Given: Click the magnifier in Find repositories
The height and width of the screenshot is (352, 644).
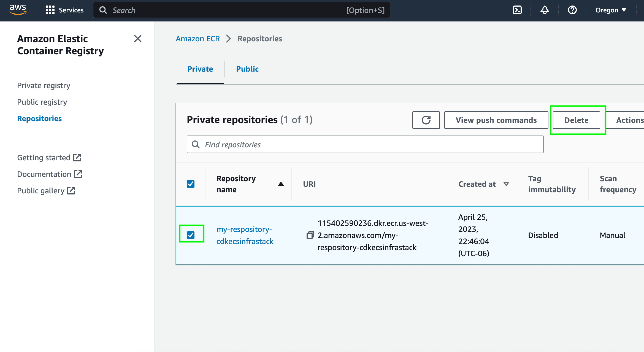Looking at the screenshot, I should [196, 144].
